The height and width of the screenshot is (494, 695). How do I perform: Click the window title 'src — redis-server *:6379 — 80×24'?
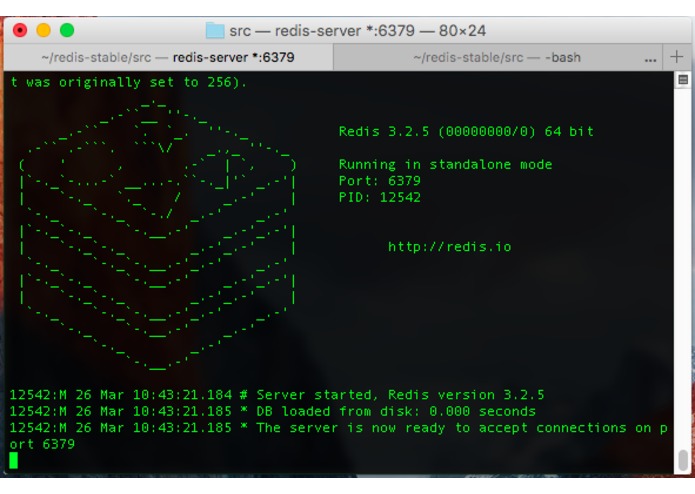[x=357, y=31]
